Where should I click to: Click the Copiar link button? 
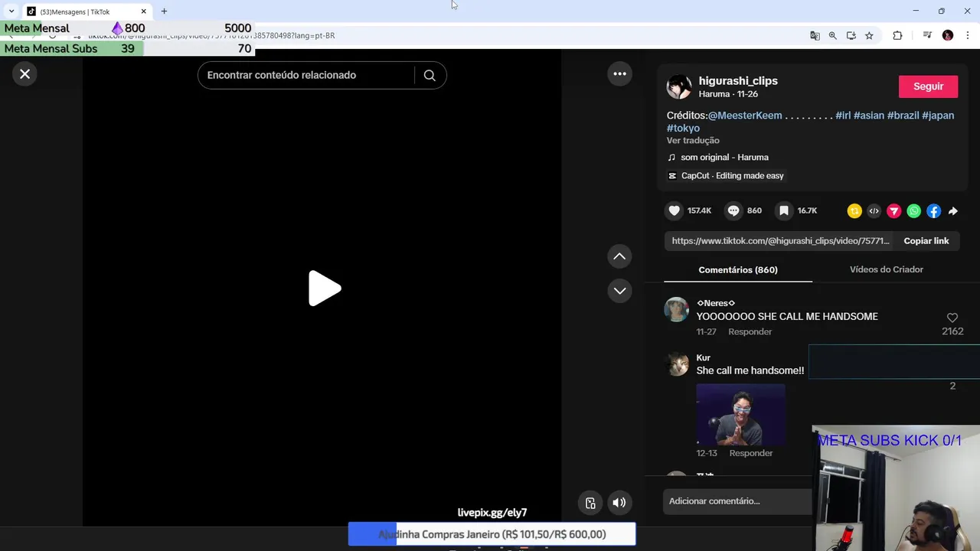pyautogui.click(x=926, y=241)
